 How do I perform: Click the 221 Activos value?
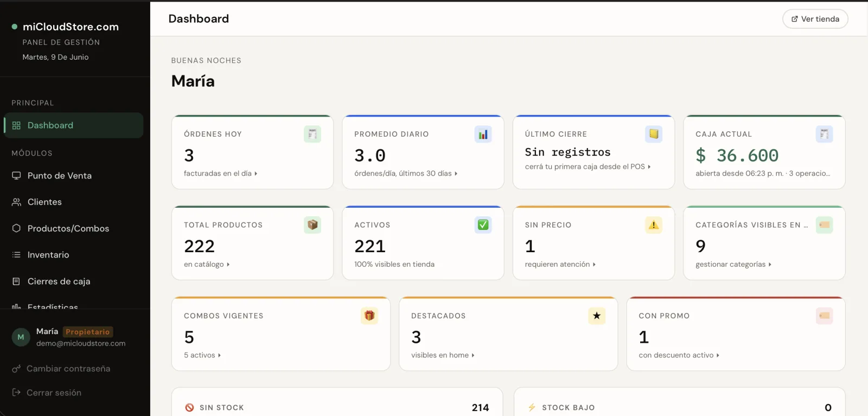(x=370, y=246)
